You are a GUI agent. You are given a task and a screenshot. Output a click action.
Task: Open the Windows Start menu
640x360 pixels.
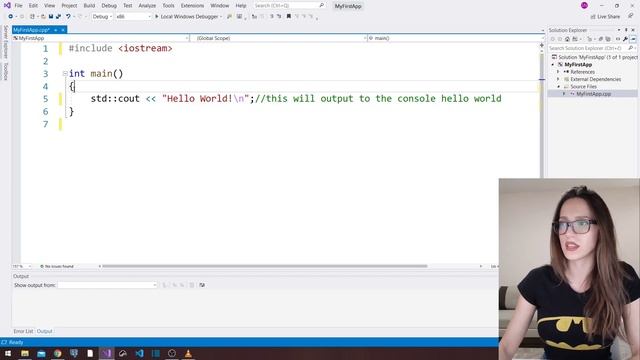coord(8,353)
